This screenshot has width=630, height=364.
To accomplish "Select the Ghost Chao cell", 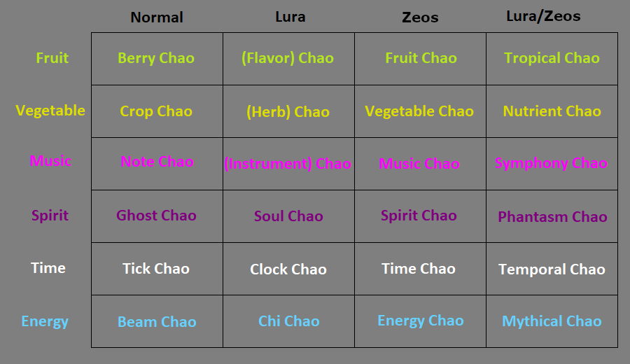I will pyautogui.click(x=157, y=216).
